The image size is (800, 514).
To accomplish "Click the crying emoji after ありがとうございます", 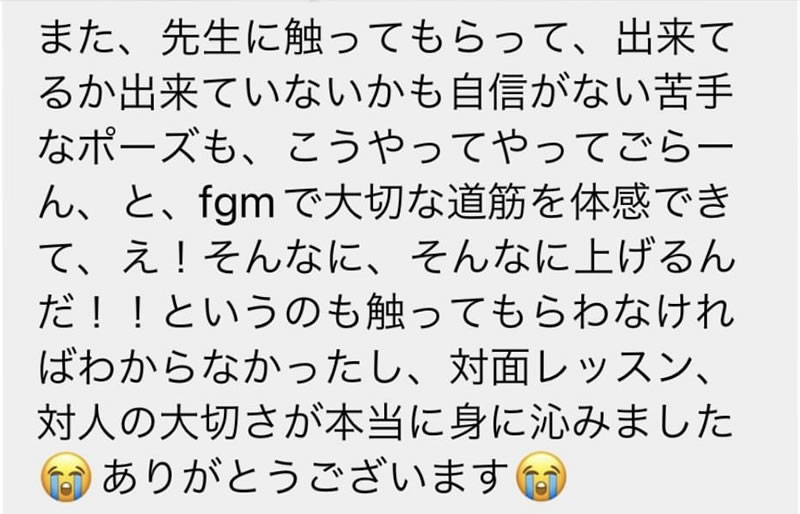I will [542, 477].
